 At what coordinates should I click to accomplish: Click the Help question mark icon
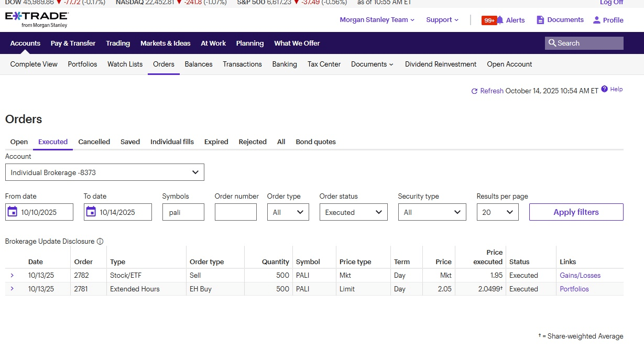[605, 89]
